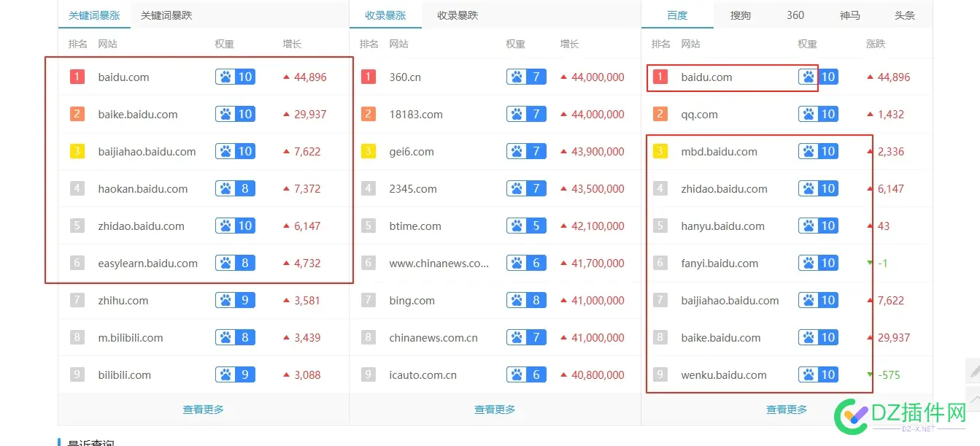Click Baidu weight badge for gei6.com
The height and width of the screenshot is (446, 980).
[526, 152]
